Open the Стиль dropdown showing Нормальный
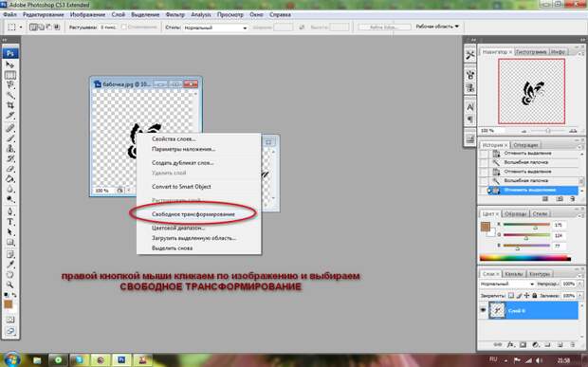Screen dimensions: 588x367 click(x=215, y=28)
